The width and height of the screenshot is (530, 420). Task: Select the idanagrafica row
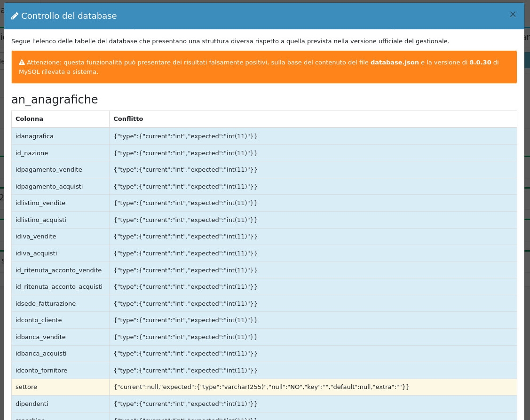point(34,136)
